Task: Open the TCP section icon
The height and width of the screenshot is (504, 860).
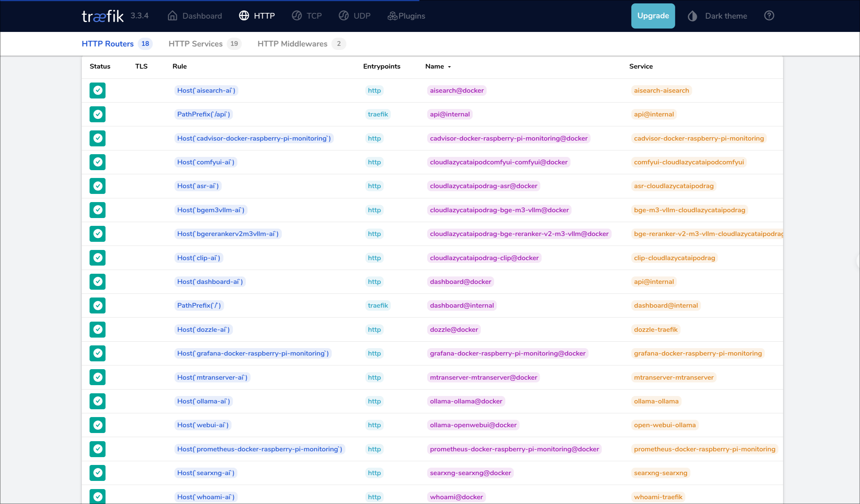Action: pos(296,16)
